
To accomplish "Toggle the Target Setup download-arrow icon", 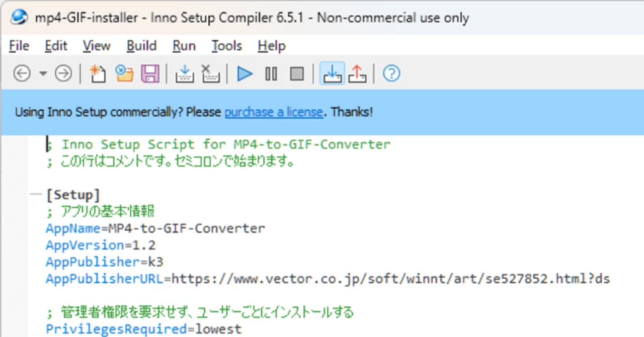I will [x=332, y=74].
